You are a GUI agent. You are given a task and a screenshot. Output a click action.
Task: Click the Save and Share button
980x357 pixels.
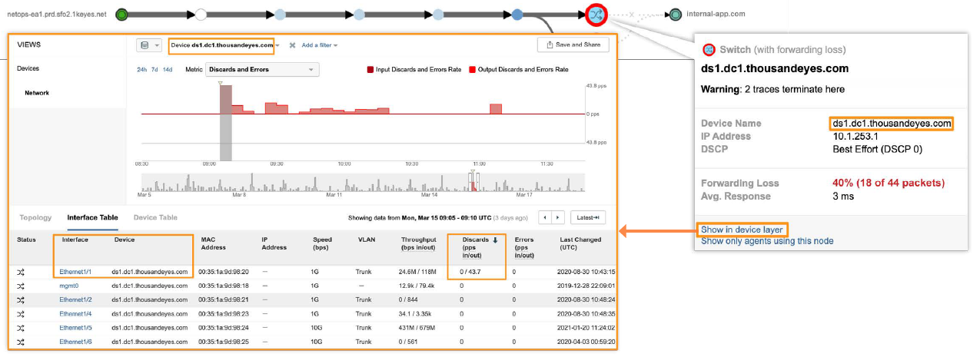573,45
